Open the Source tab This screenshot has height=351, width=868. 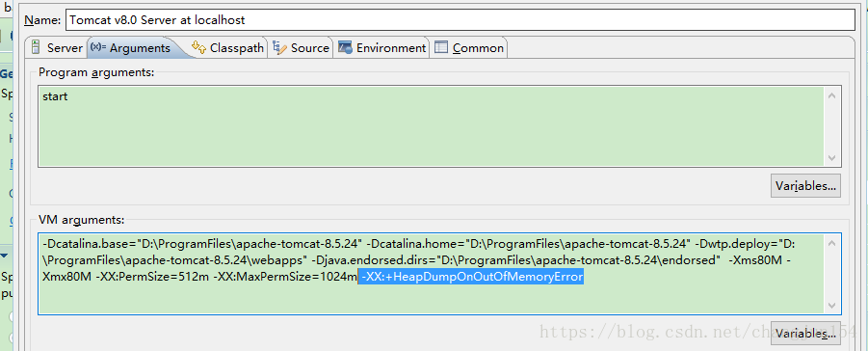[302, 47]
